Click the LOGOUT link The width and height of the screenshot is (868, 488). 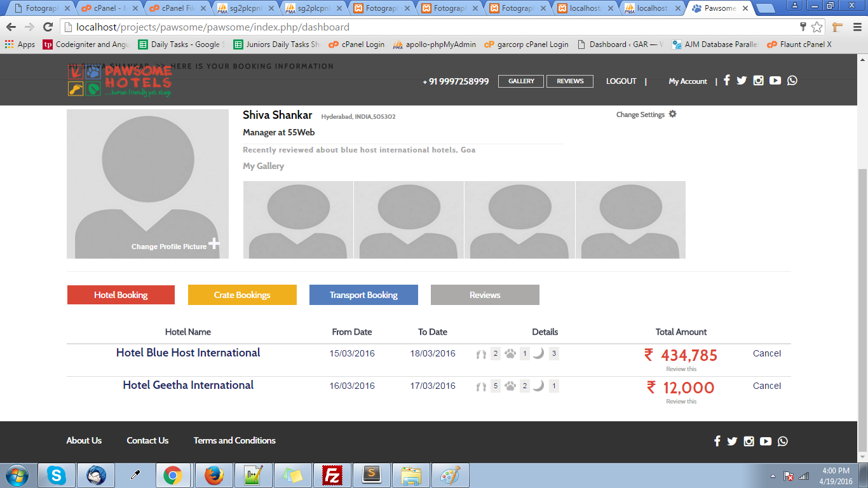pyautogui.click(x=621, y=81)
